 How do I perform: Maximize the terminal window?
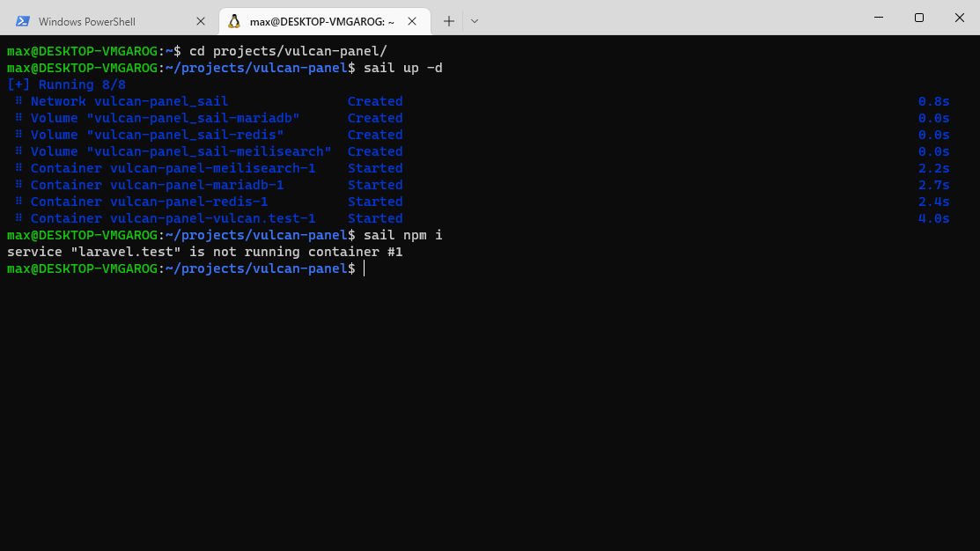click(919, 18)
